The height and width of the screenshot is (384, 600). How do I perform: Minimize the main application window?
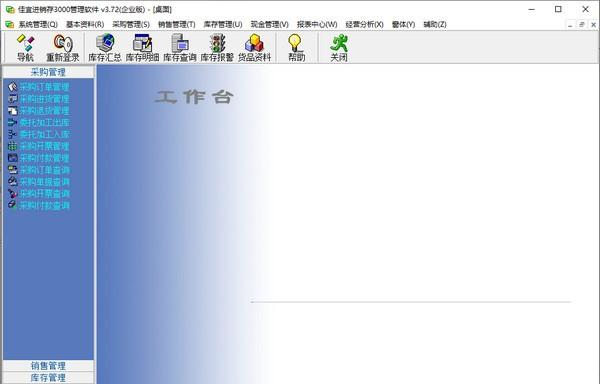[532, 9]
